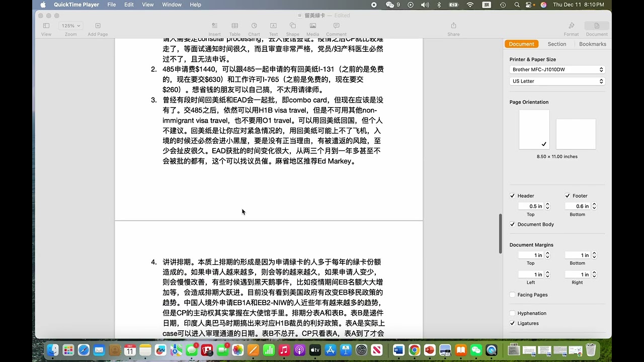This screenshot has width=644, height=362.
Task: Open WeChat from the Dock
Action: (476, 350)
